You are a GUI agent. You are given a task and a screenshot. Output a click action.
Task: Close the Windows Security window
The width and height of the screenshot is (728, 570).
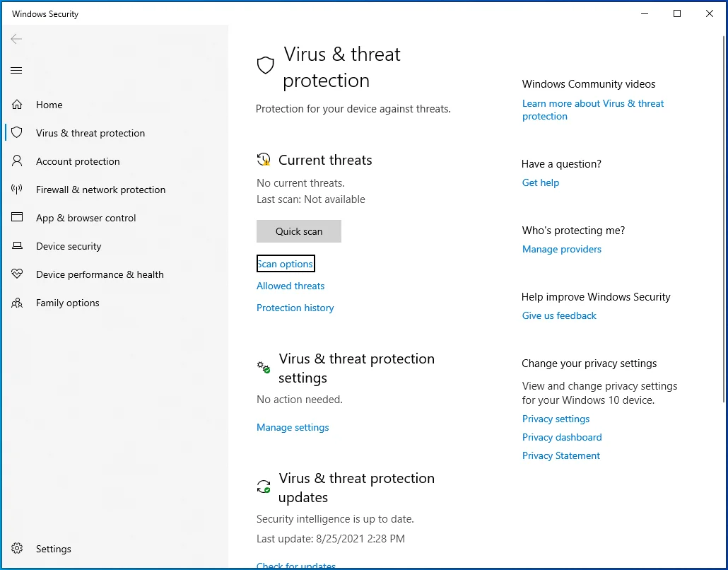(710, 13)
